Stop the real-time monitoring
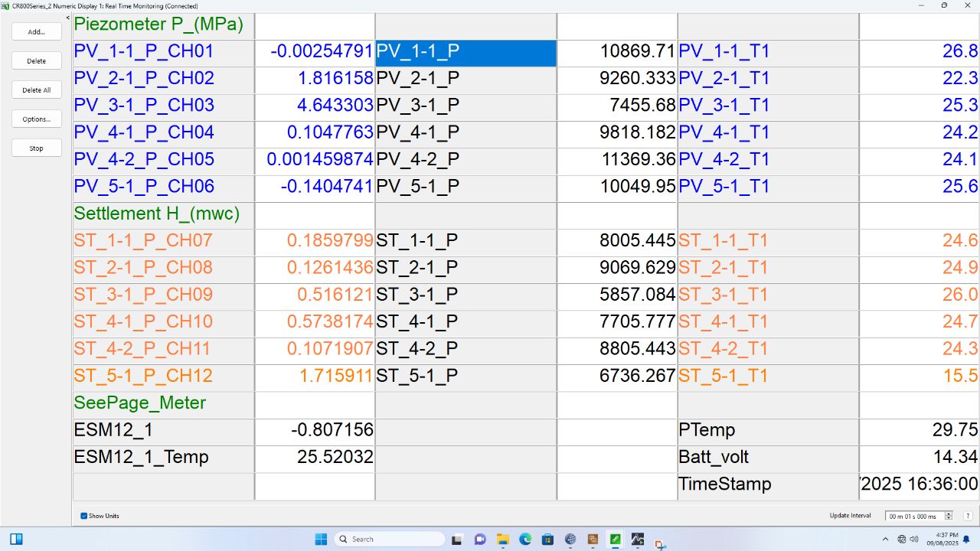980x551 pixels. pyautogui.click(x=37, y=148)
